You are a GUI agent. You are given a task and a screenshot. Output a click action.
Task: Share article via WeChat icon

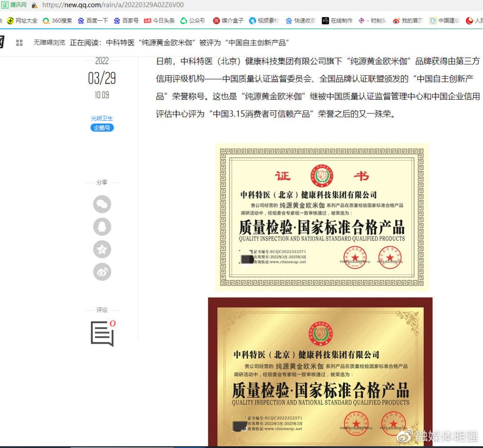(102, 204)
